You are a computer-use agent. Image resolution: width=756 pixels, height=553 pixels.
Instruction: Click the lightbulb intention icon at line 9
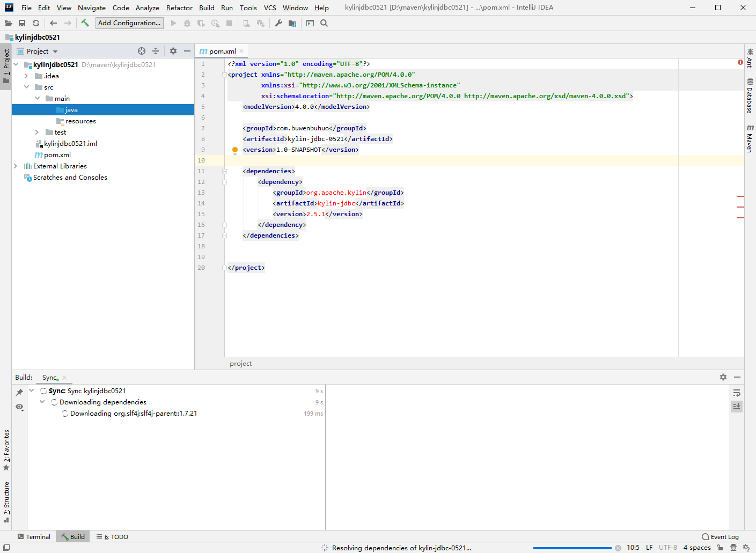pos(234,150)
